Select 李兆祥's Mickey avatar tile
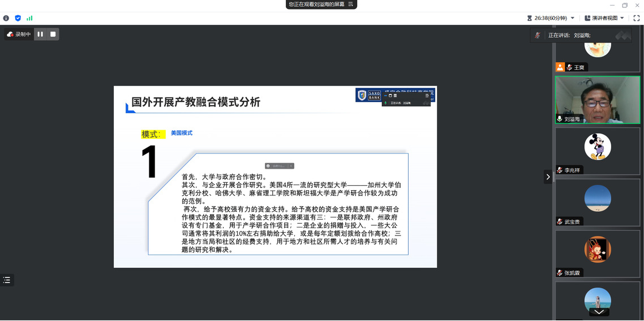Image resolution: width=644 pixels, height=321 pixels. [x=597, y=151]
